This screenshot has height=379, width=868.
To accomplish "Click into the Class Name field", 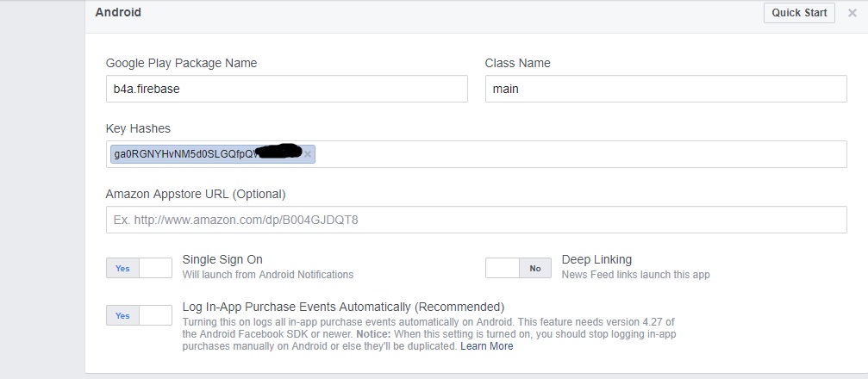I will tap(665, 89).
